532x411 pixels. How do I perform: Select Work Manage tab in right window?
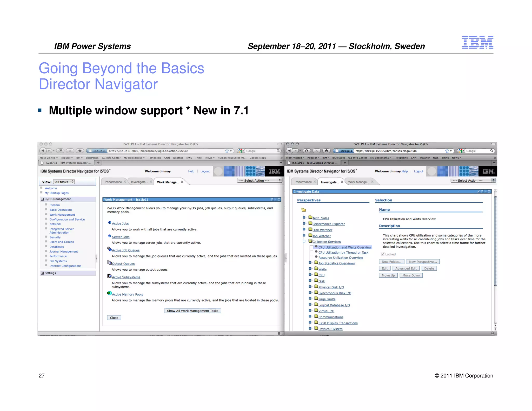pyautogui.click(x=358, y=182)
